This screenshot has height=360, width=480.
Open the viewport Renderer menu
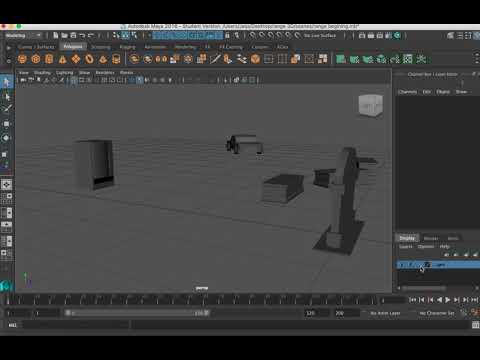tap(105, 72)
